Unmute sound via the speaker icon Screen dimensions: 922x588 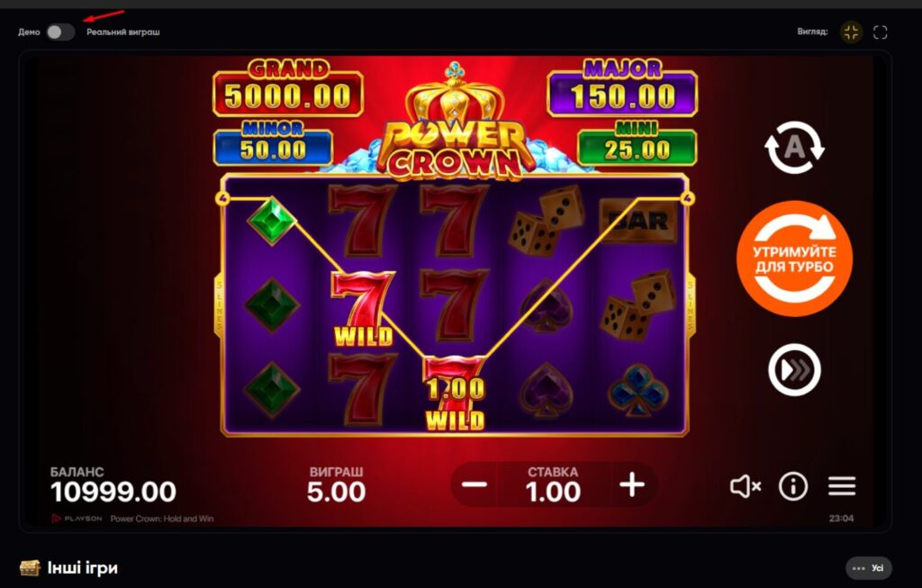[746, 486]
